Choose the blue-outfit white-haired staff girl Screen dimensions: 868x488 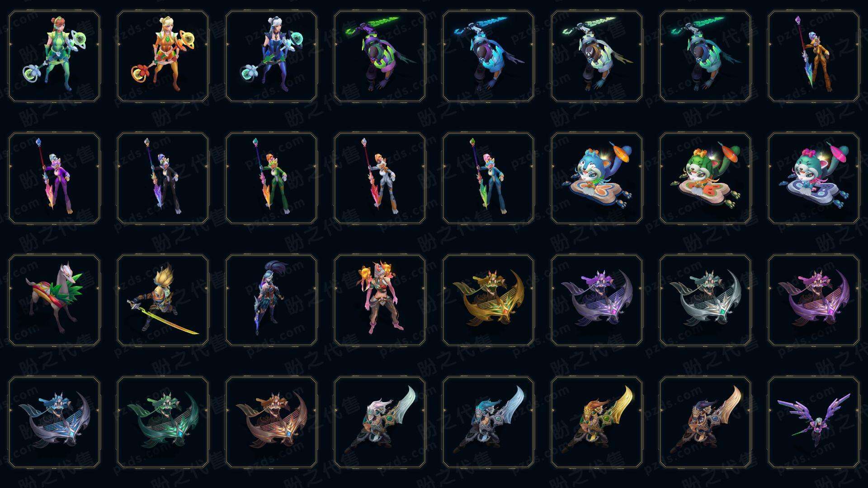pos(271,56)
